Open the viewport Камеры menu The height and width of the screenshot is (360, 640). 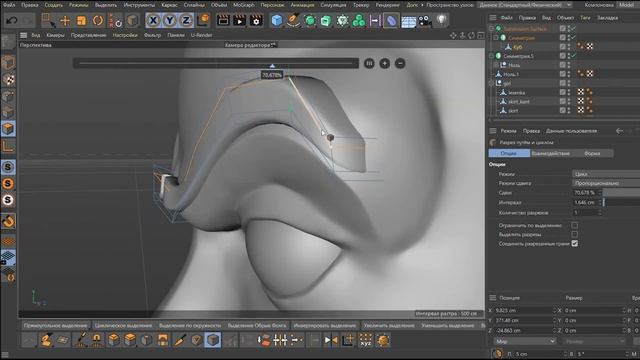click(x=56, y=35)
